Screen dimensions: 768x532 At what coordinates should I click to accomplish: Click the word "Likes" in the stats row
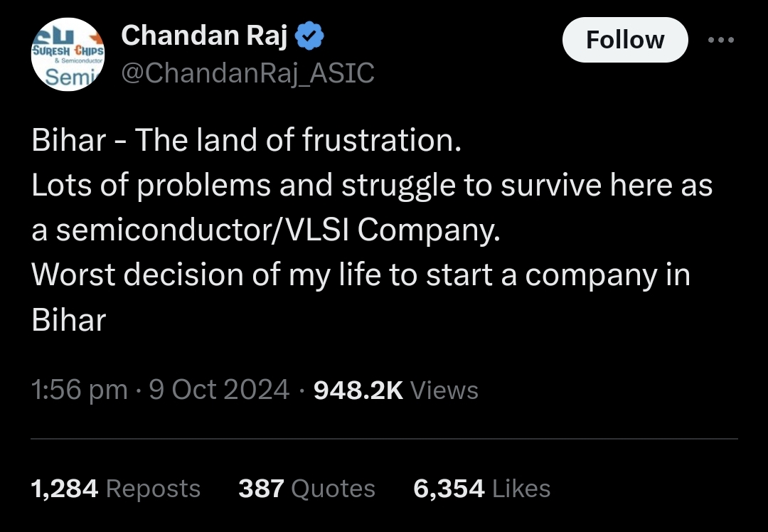521,489
